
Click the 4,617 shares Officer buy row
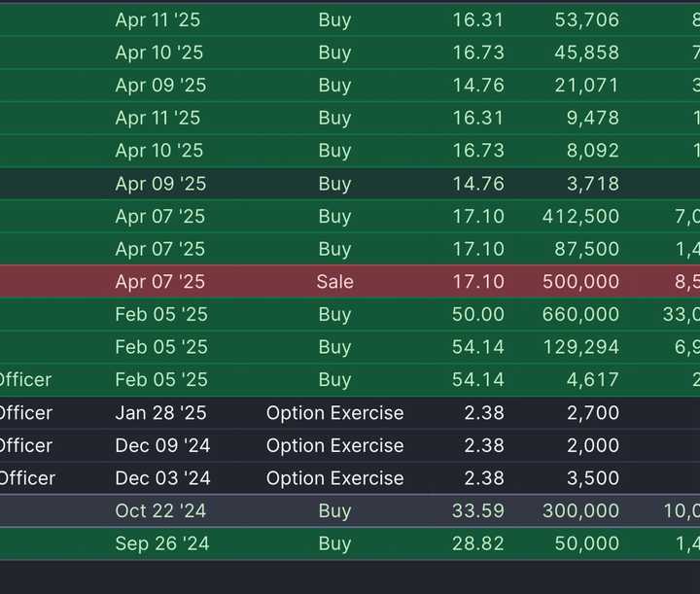[x=350, y=380]
